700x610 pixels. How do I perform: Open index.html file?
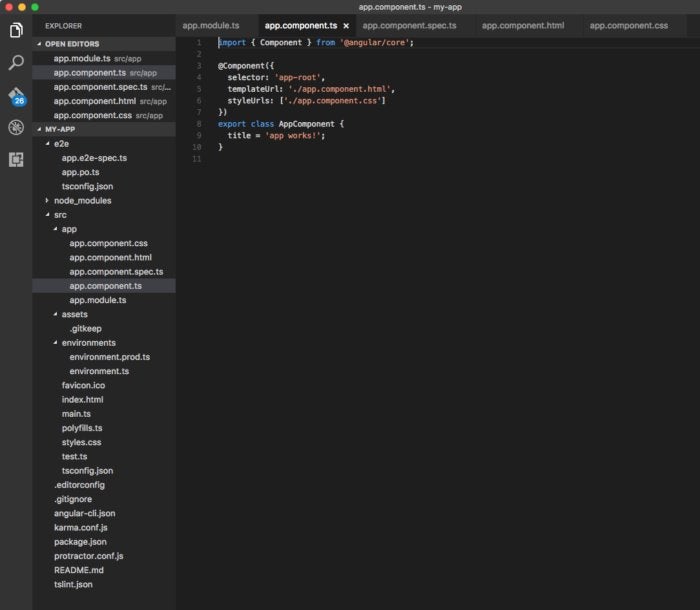[x=104, y=400]
